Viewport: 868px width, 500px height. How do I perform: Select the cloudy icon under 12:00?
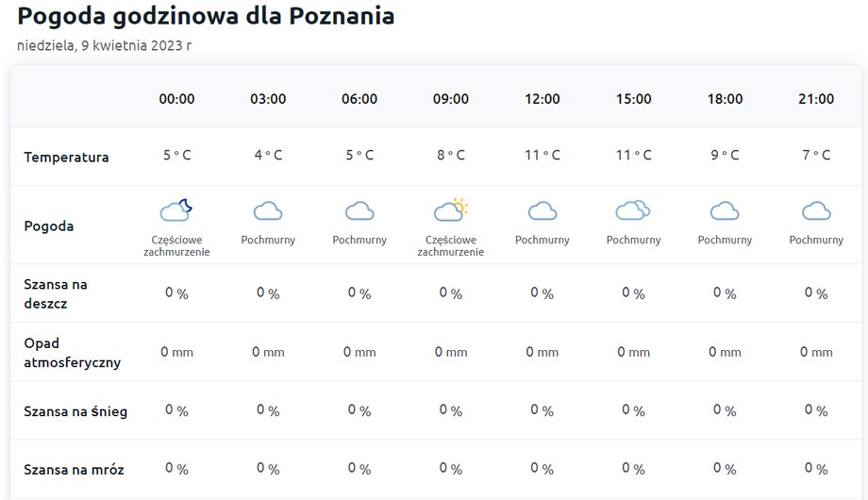(x=542, y=211)
